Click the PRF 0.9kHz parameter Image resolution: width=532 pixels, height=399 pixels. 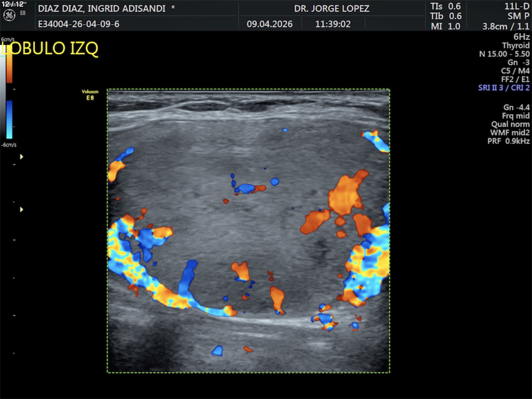(508, 141)
